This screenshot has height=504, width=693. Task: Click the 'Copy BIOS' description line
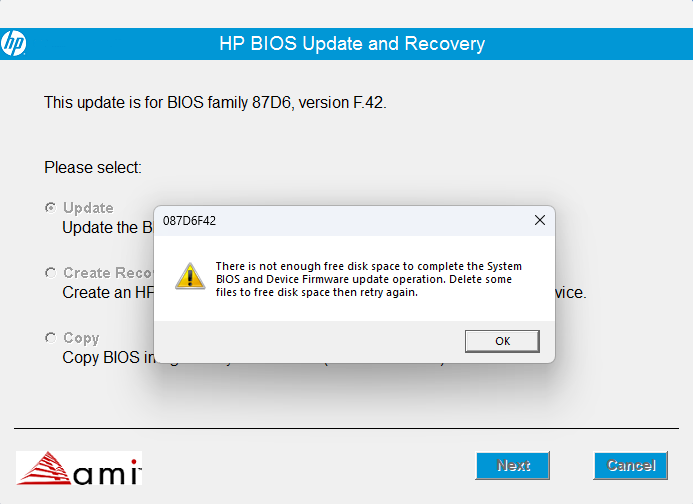107,357
